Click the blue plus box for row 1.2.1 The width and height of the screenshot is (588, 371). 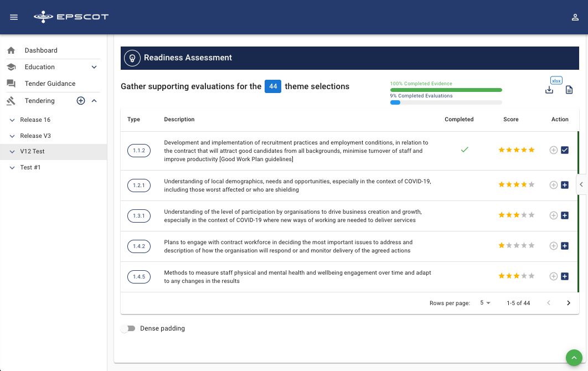(x=565, y=185)
